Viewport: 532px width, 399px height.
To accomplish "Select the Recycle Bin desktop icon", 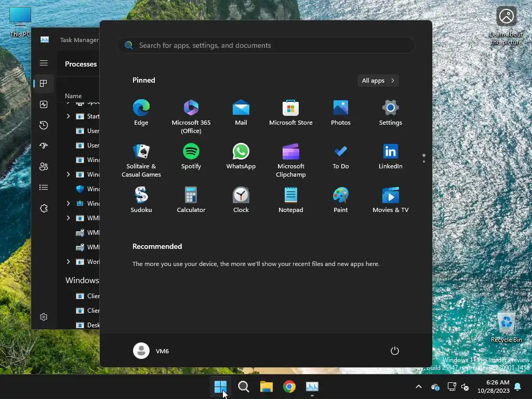I will tap(506, 327).
